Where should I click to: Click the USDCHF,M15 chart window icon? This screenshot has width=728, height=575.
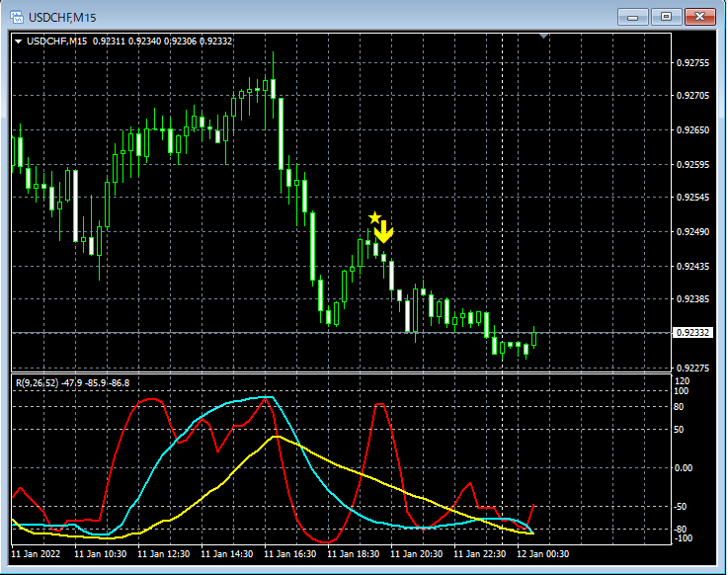click(x=16, y=17)
